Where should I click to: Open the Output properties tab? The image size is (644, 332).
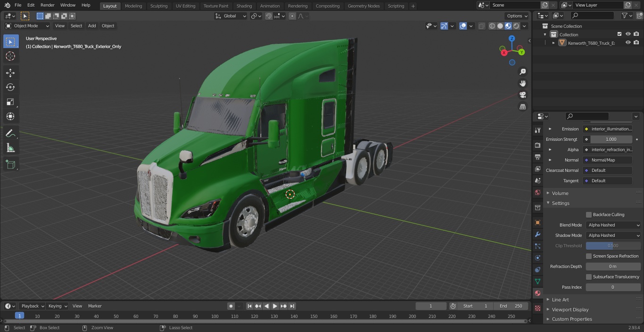tap(537, 157)
